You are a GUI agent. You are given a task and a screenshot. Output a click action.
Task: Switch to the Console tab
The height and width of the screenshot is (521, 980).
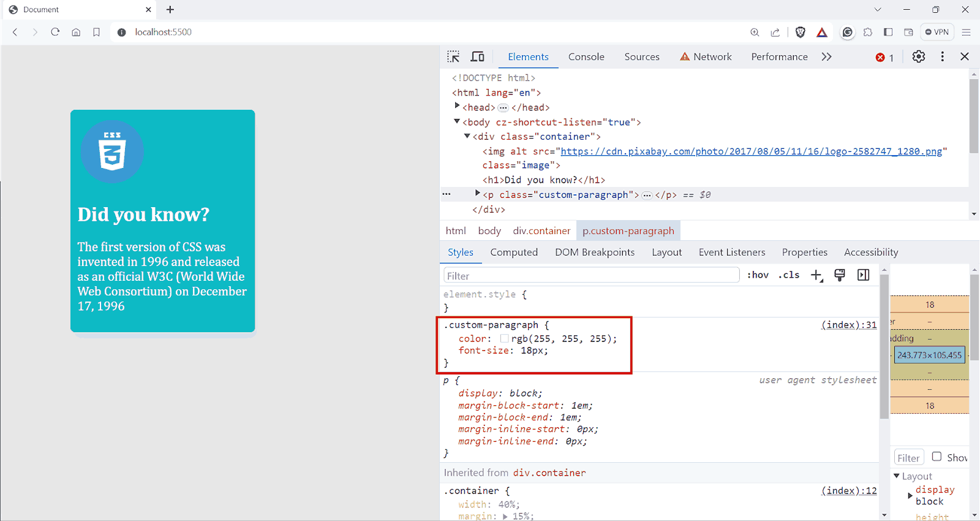586,56
